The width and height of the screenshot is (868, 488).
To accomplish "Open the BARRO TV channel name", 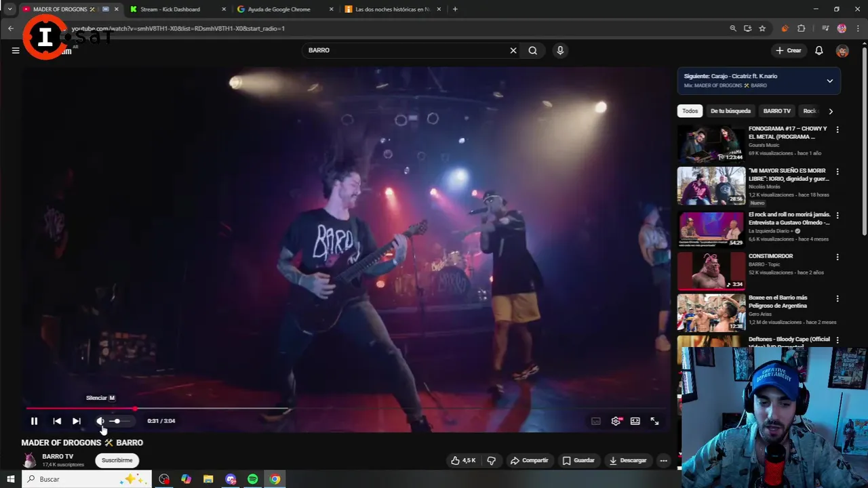I will 58,456.
